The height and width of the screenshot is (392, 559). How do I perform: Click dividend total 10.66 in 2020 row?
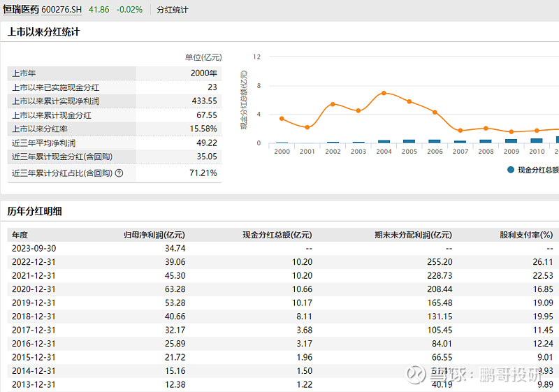tap(303, 289)
